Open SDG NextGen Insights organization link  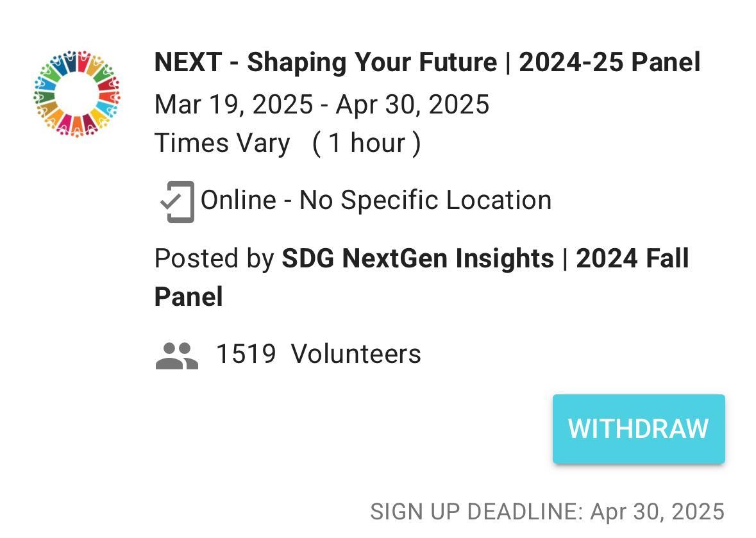[417, 259]
